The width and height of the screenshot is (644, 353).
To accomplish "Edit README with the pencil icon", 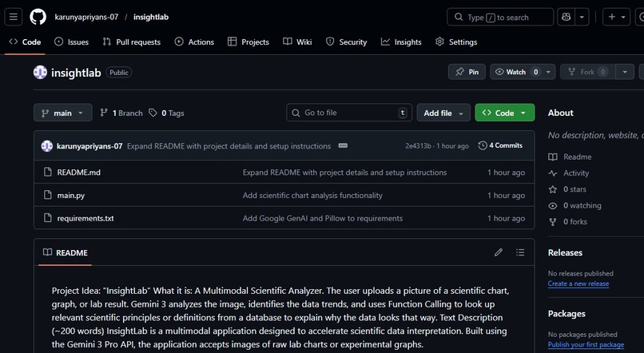I will click(499, 252).
